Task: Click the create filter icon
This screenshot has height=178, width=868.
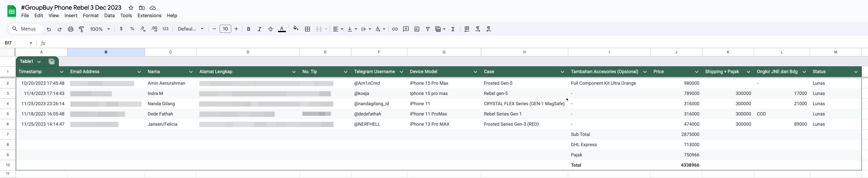Action: (x=428, y=29)
